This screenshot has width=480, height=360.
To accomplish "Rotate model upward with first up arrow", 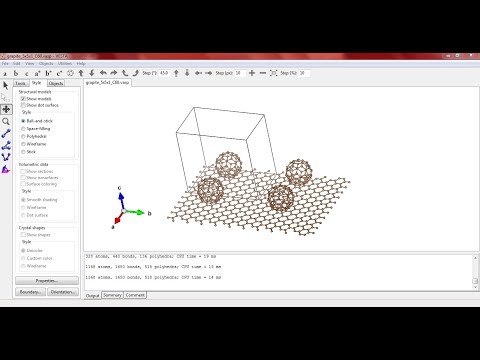I will point(81,73).
